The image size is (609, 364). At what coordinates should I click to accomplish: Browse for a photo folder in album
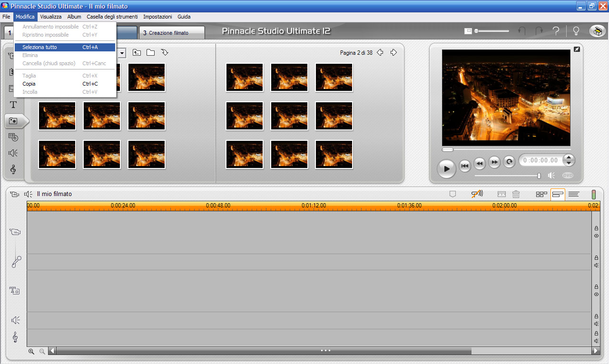click(150, 52)
